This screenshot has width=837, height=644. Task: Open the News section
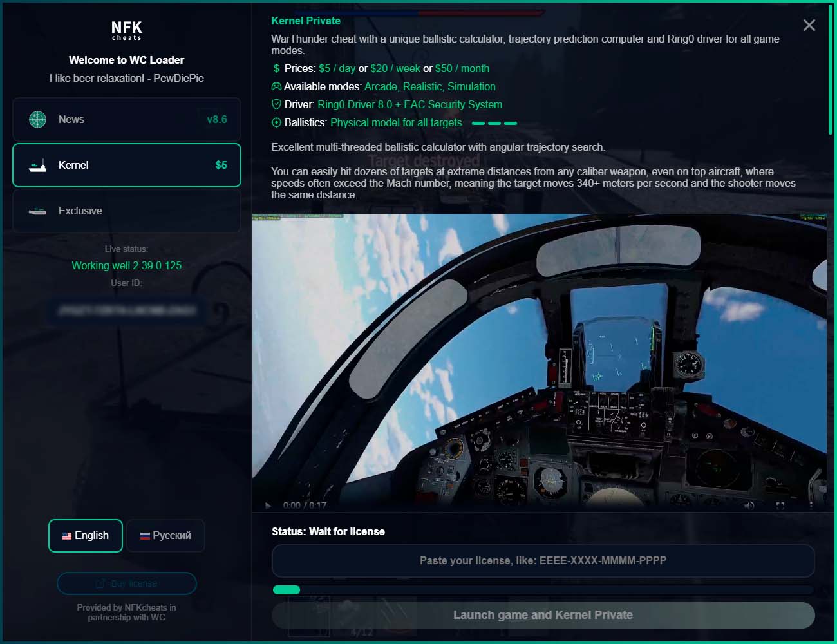127,119
